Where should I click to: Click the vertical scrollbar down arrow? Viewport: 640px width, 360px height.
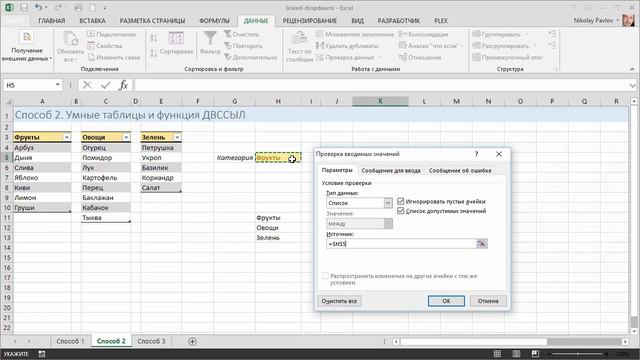click(x=633, y=331)
